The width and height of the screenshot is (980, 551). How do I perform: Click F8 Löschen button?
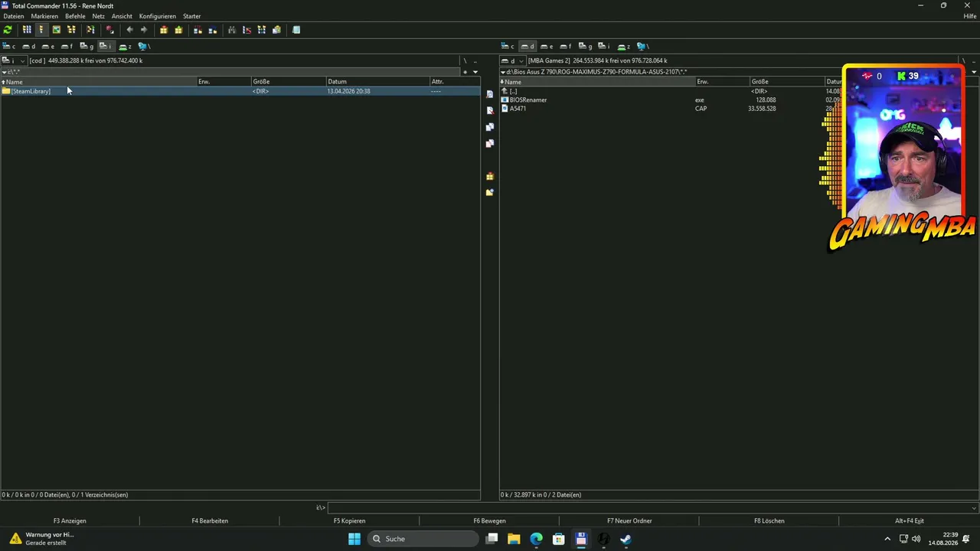(769, 520)
